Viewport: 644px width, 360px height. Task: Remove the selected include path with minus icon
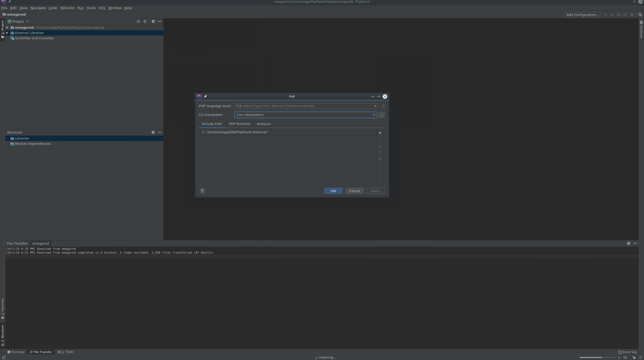point(380,139)
